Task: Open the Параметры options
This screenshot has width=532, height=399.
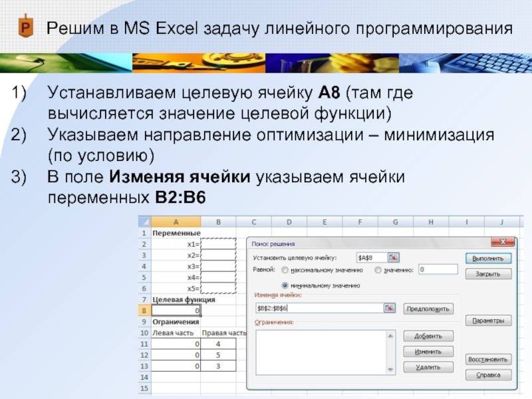Action: 488,321
